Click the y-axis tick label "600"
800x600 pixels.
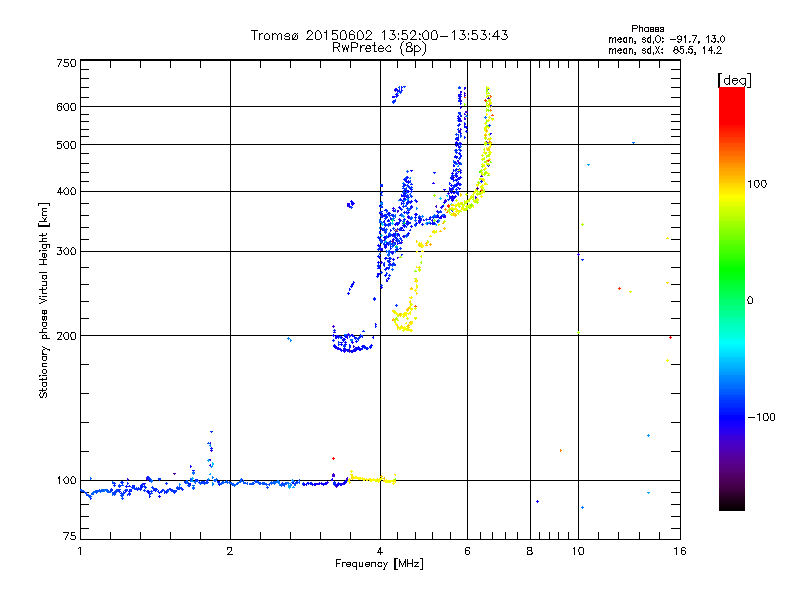tap(66, 107)
